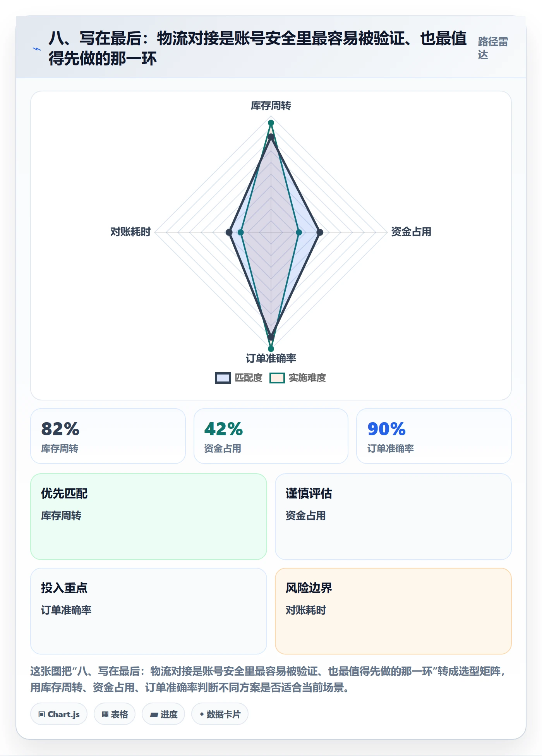Toggle the 实施难度 legend series

tap(298, 378)
